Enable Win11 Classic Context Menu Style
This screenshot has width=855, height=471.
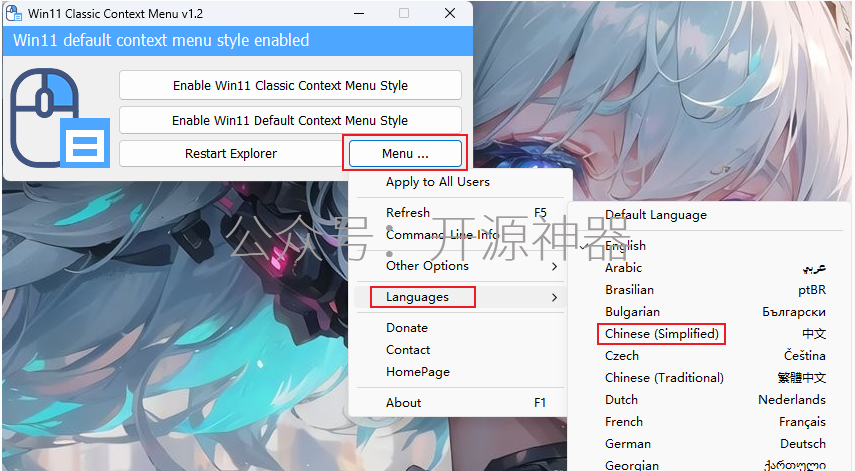[x=290, y=86]
